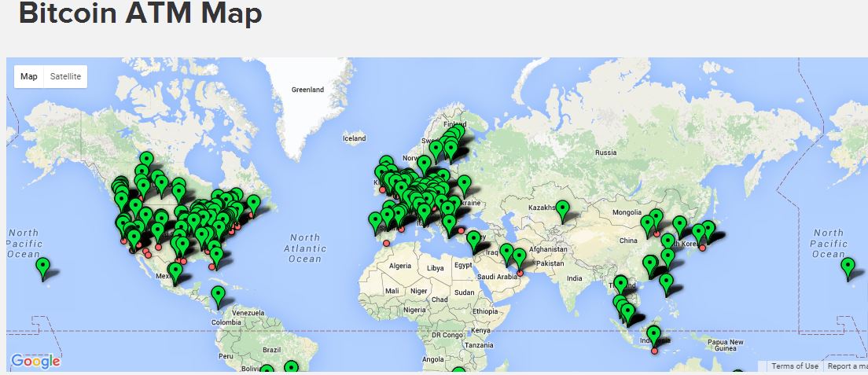Screen dimensions: 868x375
Task: Click the Brazil country label
Action: pyautogui.click(x=272, y=350)
